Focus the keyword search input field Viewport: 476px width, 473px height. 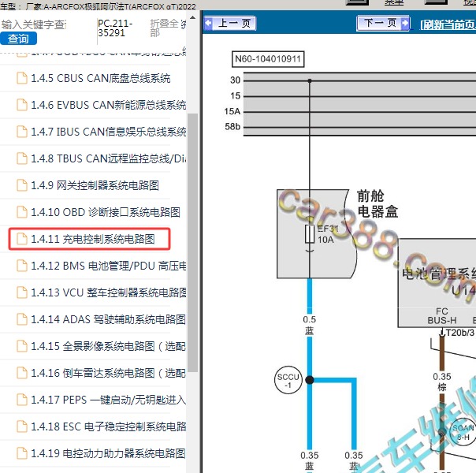pyautogui.click(x=33, y=24)
